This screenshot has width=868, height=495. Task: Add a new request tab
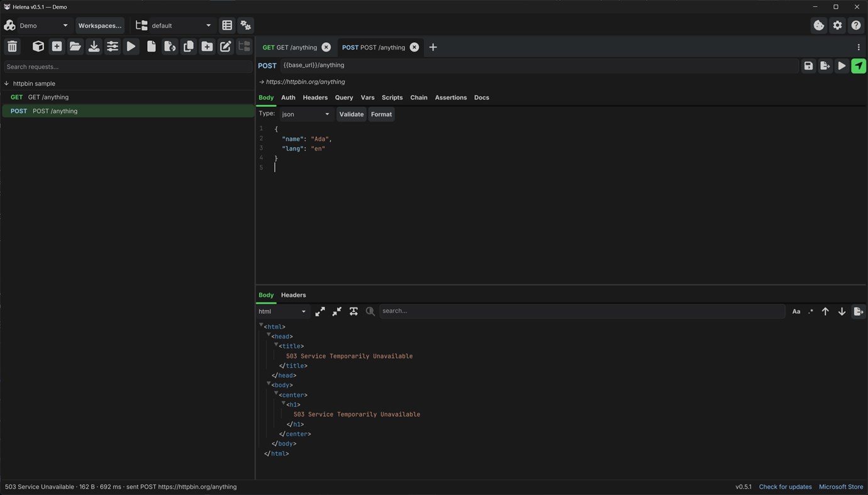click(x=433, y=47)
